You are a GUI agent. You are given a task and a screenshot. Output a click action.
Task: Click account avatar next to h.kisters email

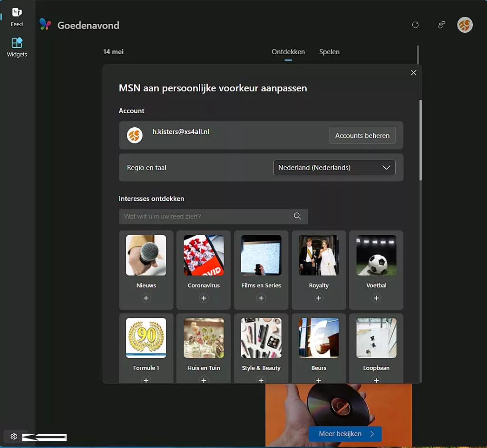pos(135,135)
